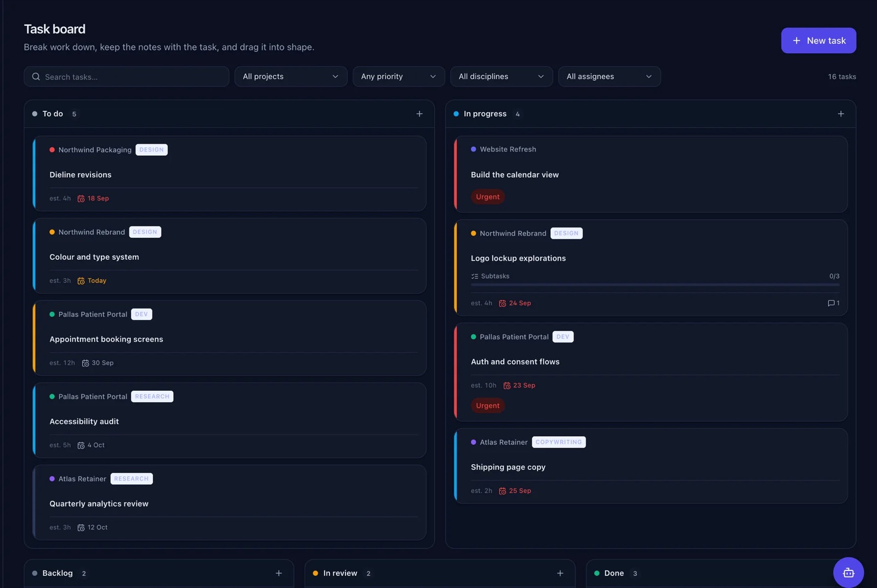Open the Build the calendar view task

coord(651,174)
